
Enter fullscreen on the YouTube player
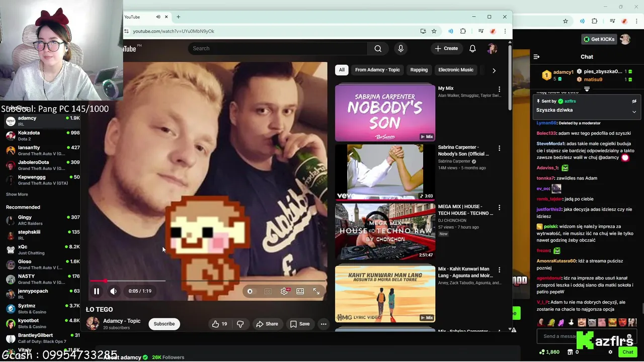316,291
